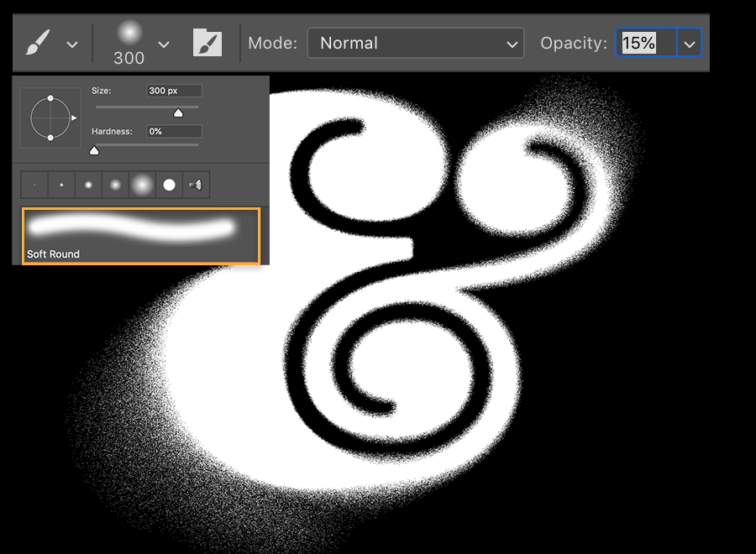The width and height of the screenshot is (756, 554).
Task: Click the Hardness slider handle
Action: click(94, 151)
